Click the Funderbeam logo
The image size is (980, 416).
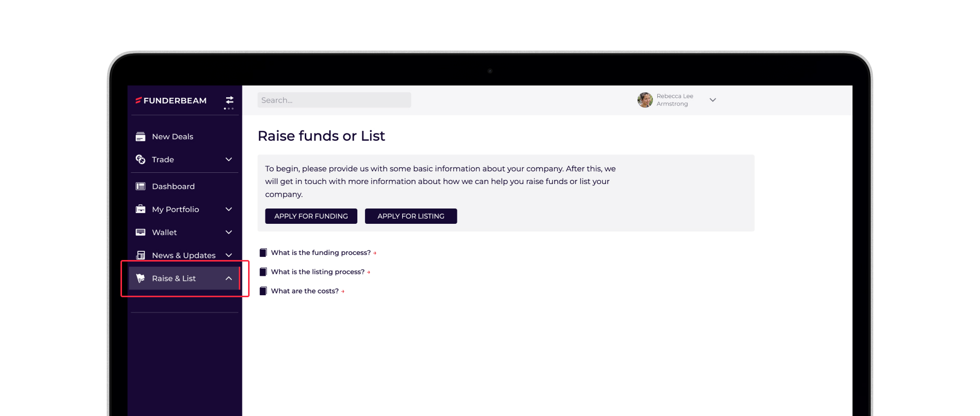[x=171, y=100]
